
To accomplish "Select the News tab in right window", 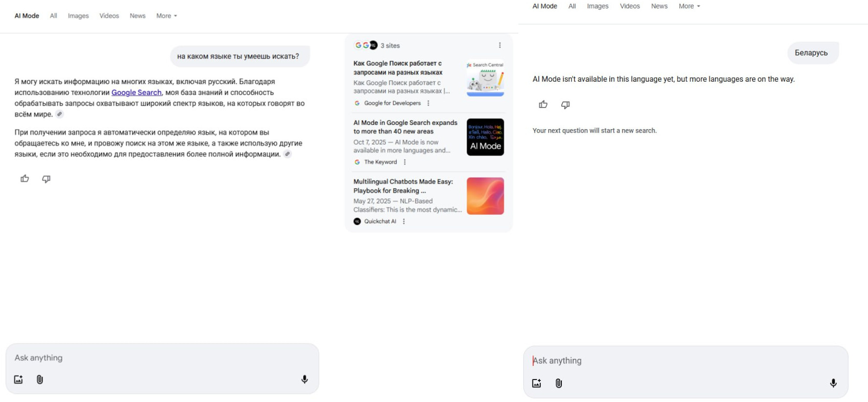I will [659, 6].
